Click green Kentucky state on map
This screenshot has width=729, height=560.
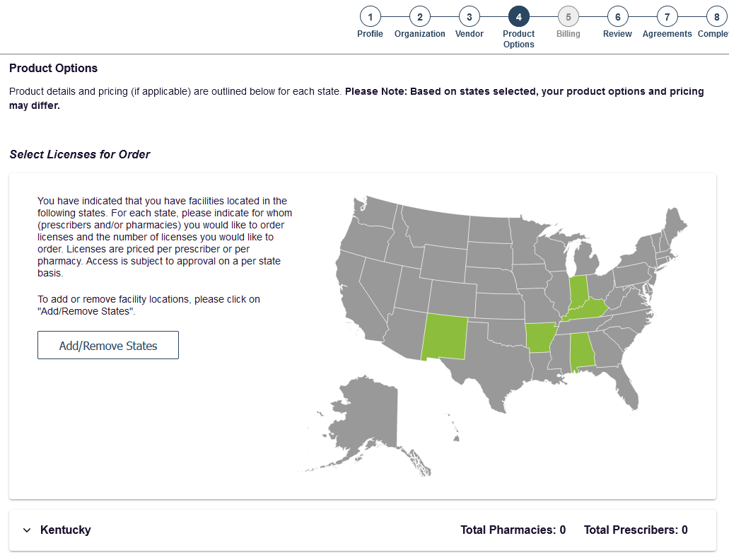587,310
